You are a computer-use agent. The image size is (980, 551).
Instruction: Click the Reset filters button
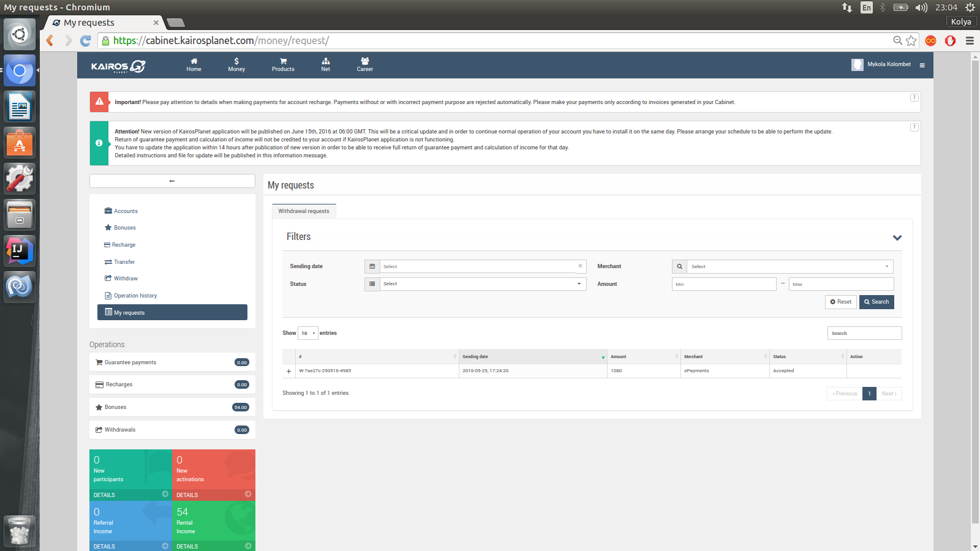click(x=840, y=302)
